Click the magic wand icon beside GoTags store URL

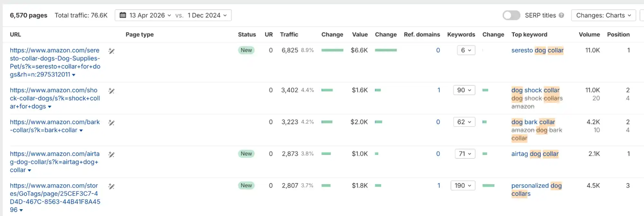111,186
